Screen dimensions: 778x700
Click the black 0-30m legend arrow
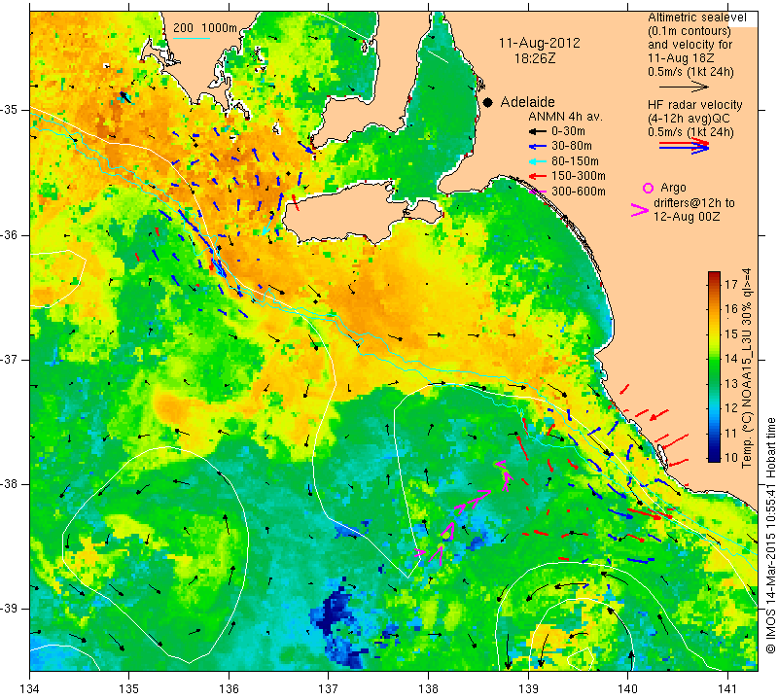pos(537,131)
